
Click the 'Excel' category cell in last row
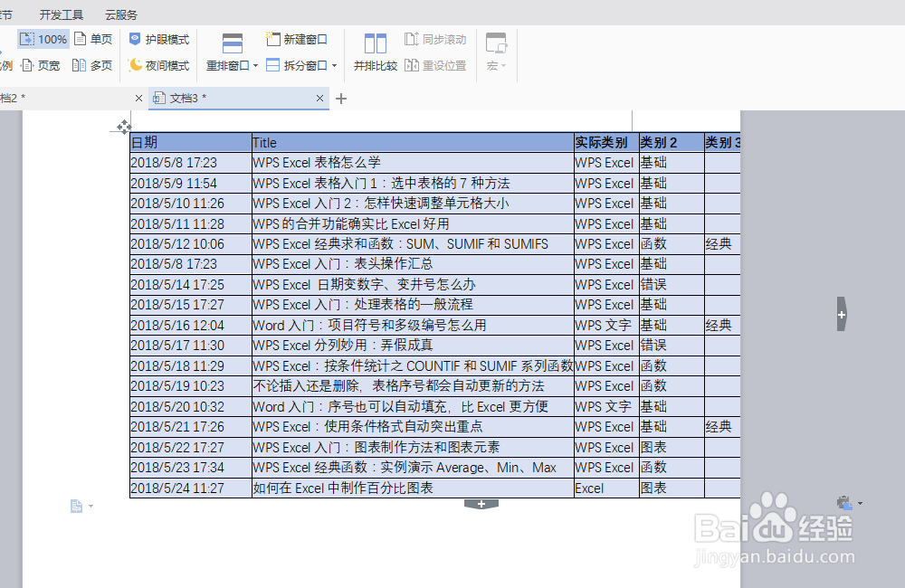tap(606, 488)
